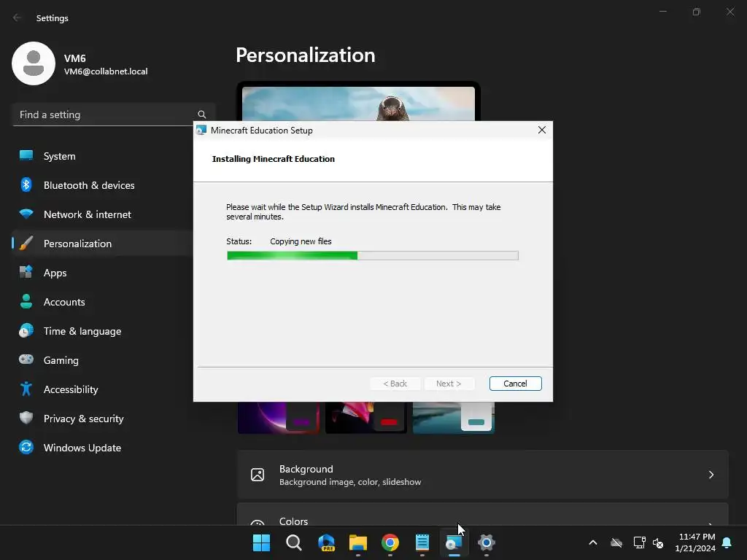Click the Gaming controller icon
This screenshot has height=560, width=747.
(x=26, y=359)
